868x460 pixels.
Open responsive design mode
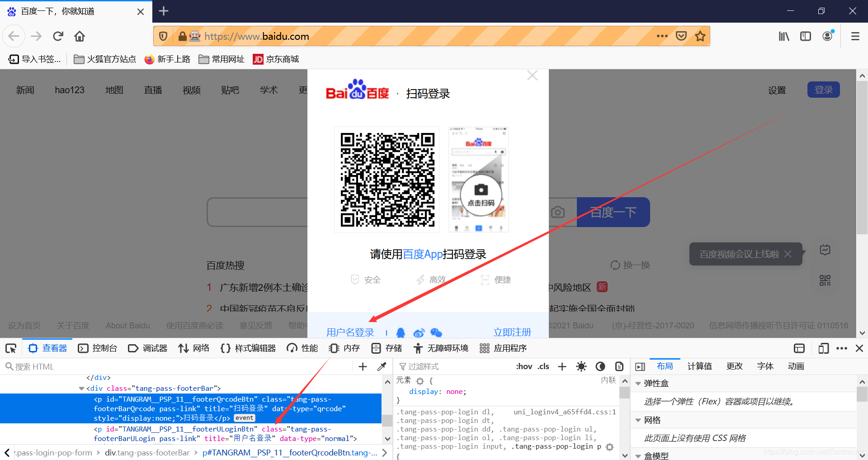(823, 348)
